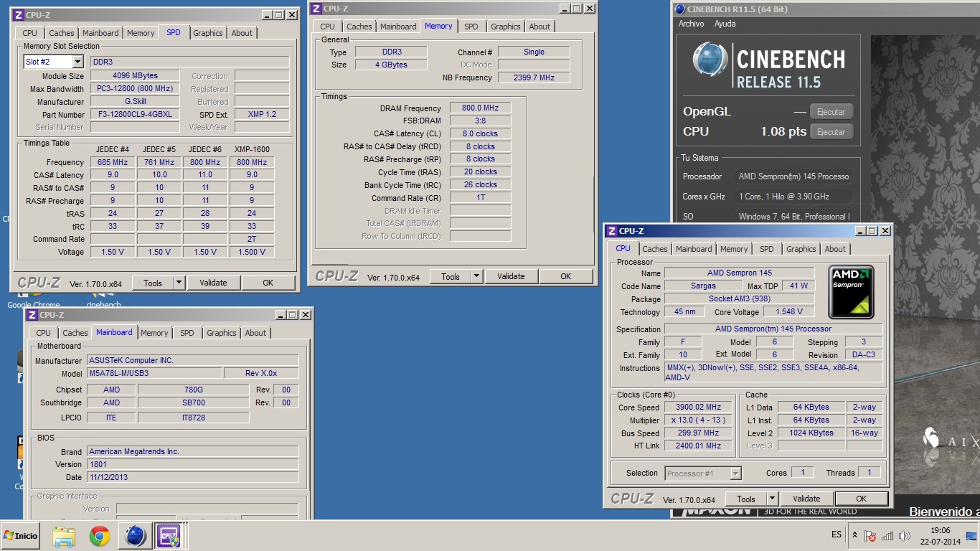
Task: Click the security flag tray icon
Action: pos(870,536)
